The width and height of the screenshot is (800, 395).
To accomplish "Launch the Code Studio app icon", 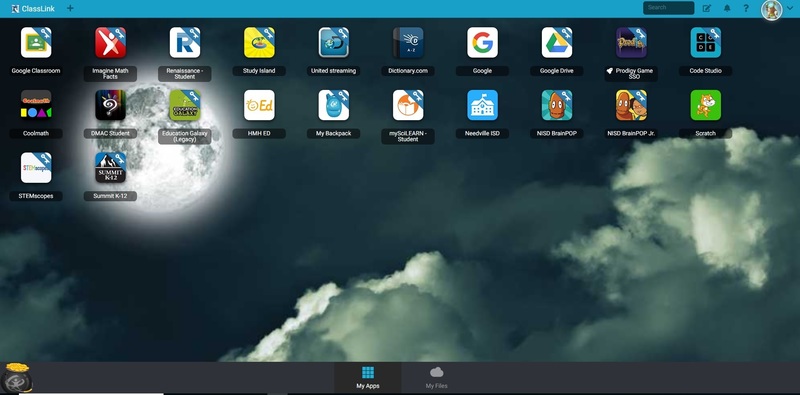I will (706, 42).
